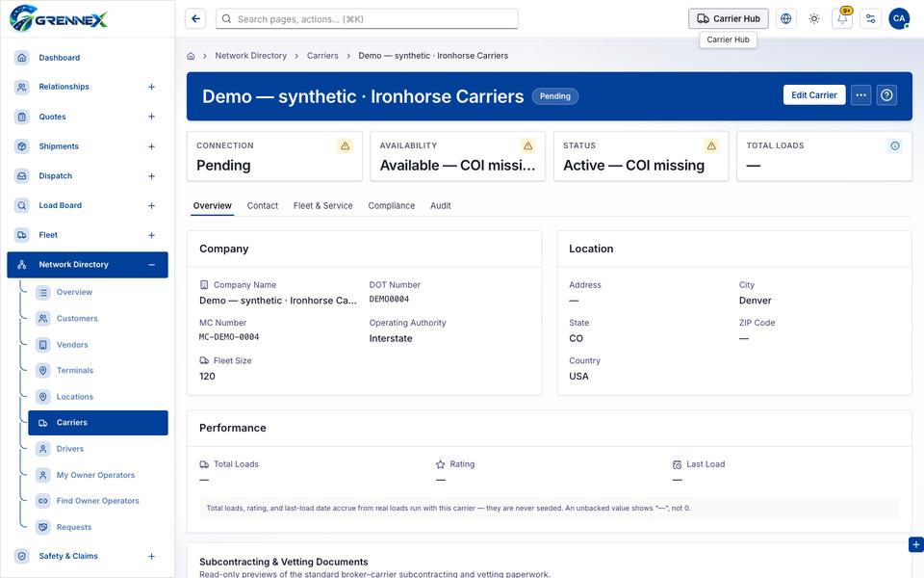Click the Carriers breadcrumb link
This screenshot has width=924, height=578.
point(322,56)
